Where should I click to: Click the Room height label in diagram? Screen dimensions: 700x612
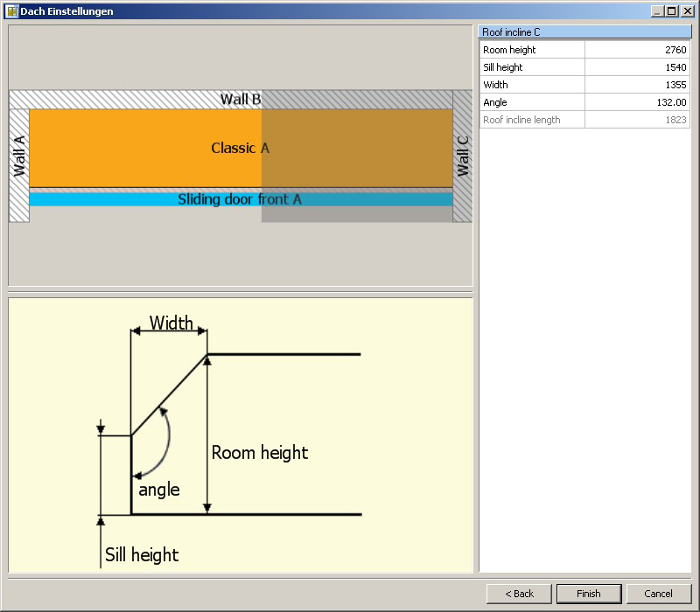point(260,453)
